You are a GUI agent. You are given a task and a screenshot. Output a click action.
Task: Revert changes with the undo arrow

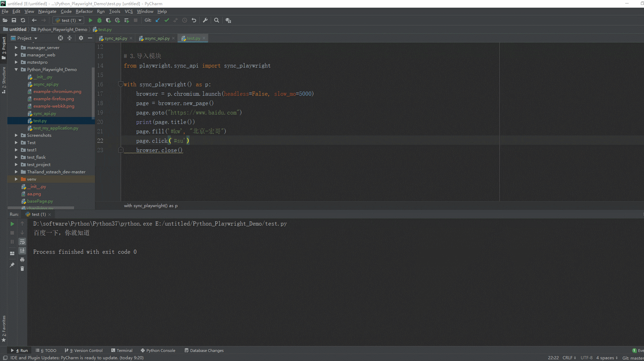click(x=194, y=20)
